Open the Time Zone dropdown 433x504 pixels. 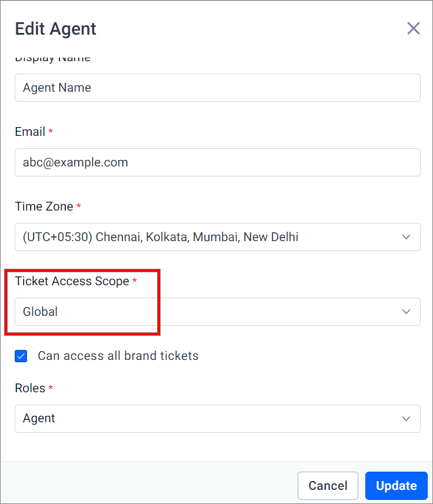point(218,237)
